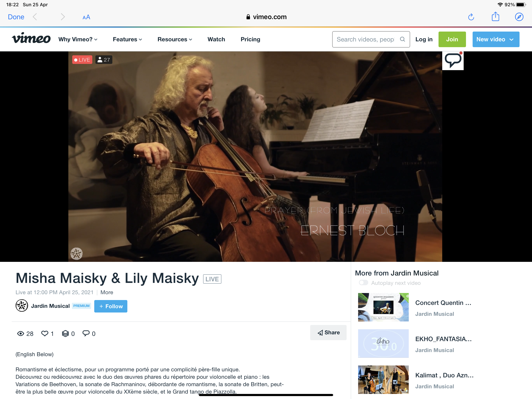
Task: Click the Join button
Action: click(452, 39)
